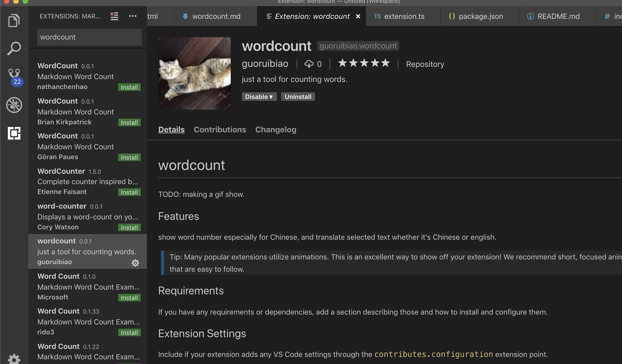Screen dimensions: 622x364
Task: Open the gear menu on installed wordcount extension
Action: tap(136, 263)
